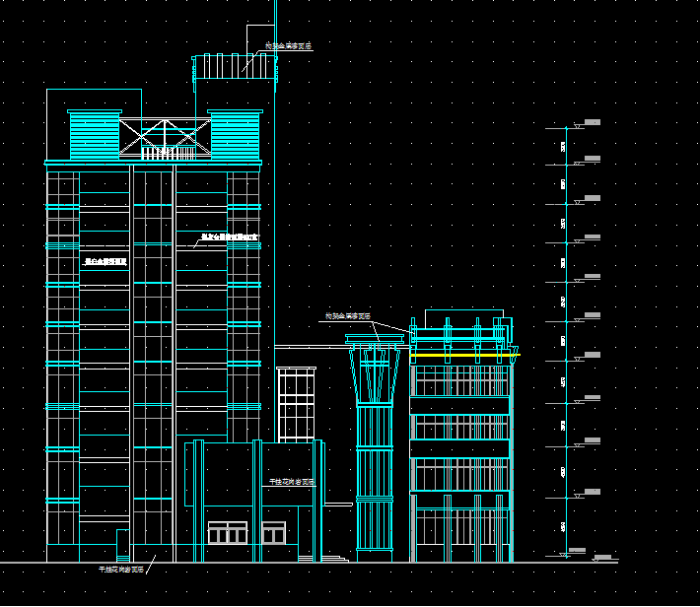This screenshot has height=607, width=700.
Task: Select the pergola frame structure atop the tower
Action: (236, 67)
